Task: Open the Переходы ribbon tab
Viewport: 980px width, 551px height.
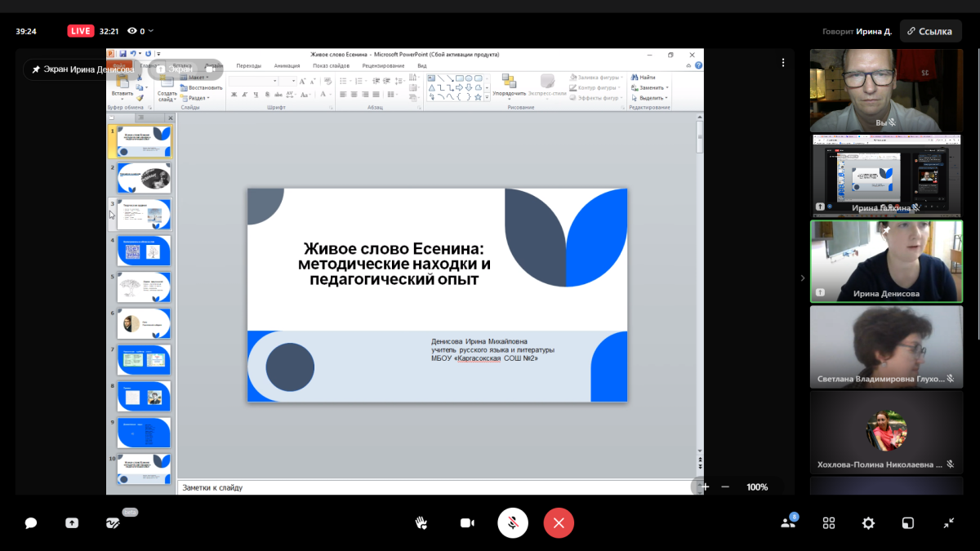Action: coord(248,66)
